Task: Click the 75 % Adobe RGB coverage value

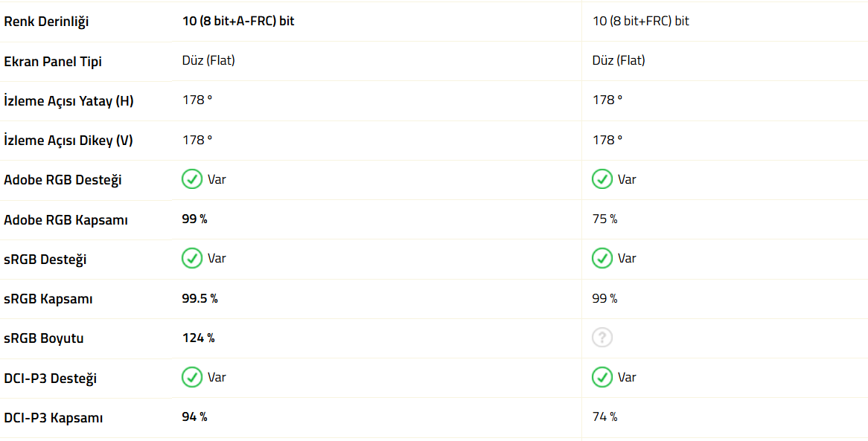Action: point(604,219)
